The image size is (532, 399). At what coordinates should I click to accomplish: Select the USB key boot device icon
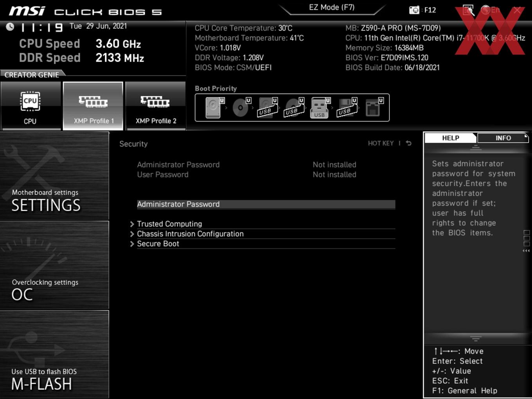pos(320,107)
